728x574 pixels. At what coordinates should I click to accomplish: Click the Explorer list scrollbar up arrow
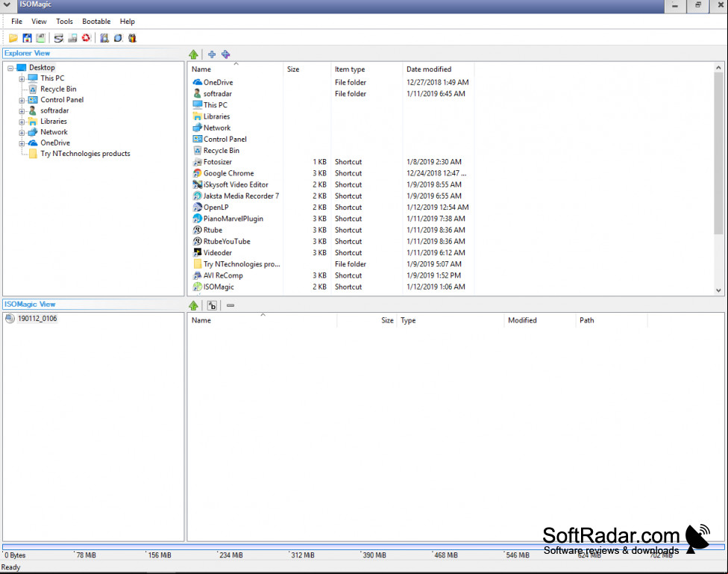[x=719, y=68]
